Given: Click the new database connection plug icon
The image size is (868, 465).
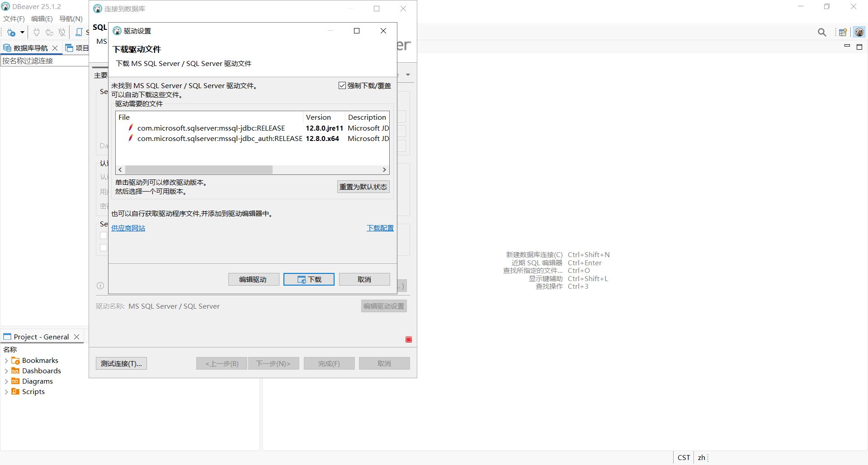Looking at the screenshot, I should tap(11, 33).
